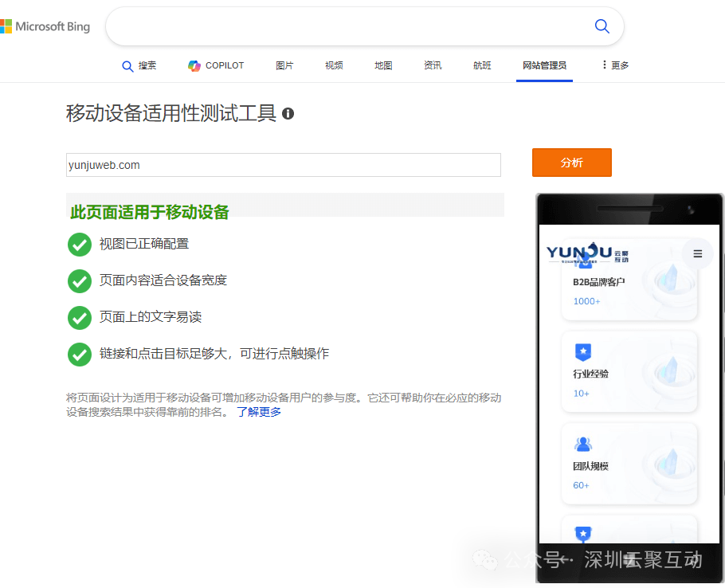This screenshot has height=588, width=725.
Task: Click the 行业经验 label in preview
Action: pos(591,374)
